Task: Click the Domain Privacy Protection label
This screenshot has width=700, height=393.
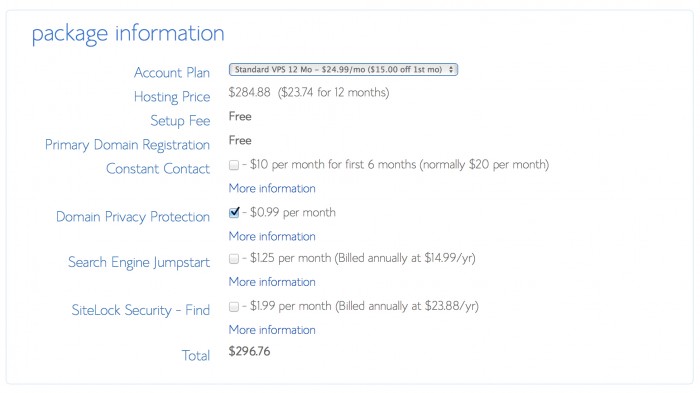Action: coord(133,217)
